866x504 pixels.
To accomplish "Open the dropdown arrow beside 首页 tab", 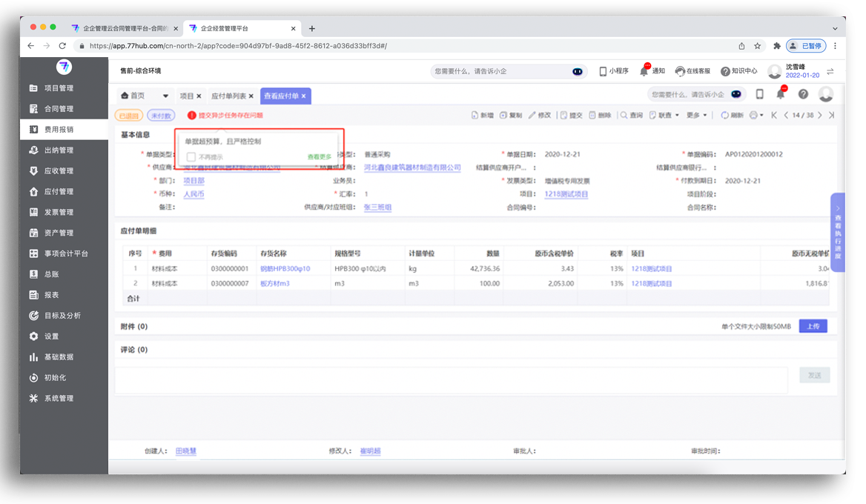I will click(165, 96).
